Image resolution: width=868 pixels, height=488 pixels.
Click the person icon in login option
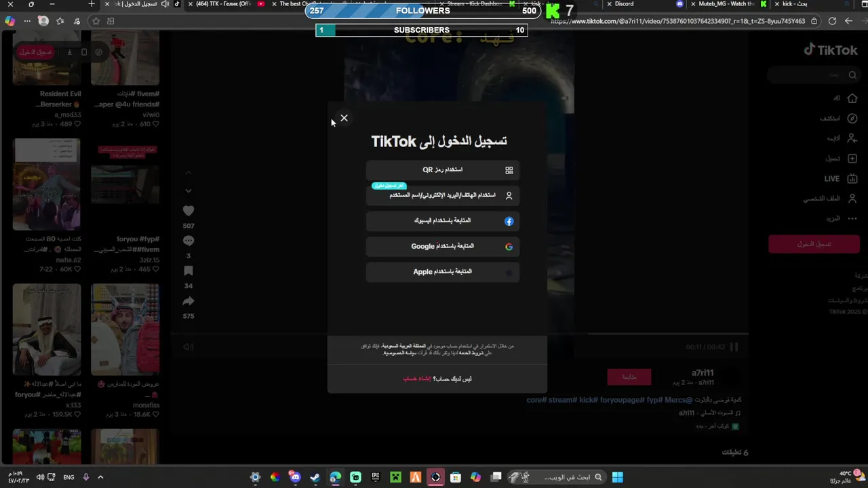click(509, 195)
